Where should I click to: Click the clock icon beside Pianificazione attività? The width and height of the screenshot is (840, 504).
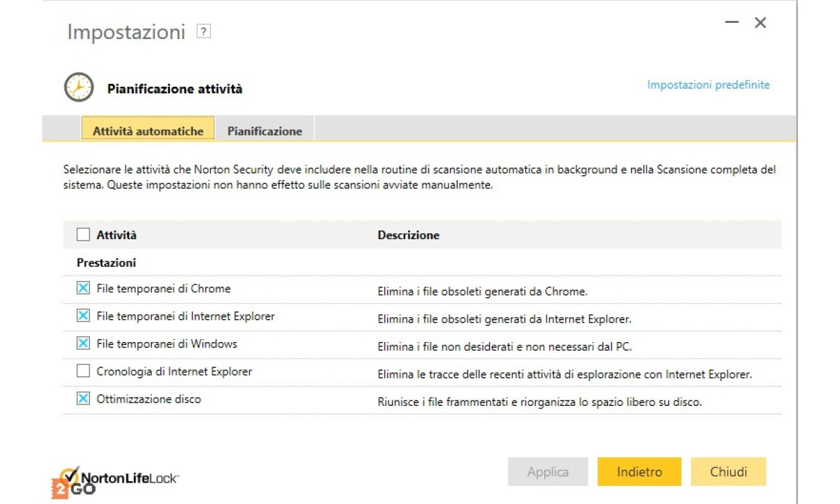pos(79,87)
